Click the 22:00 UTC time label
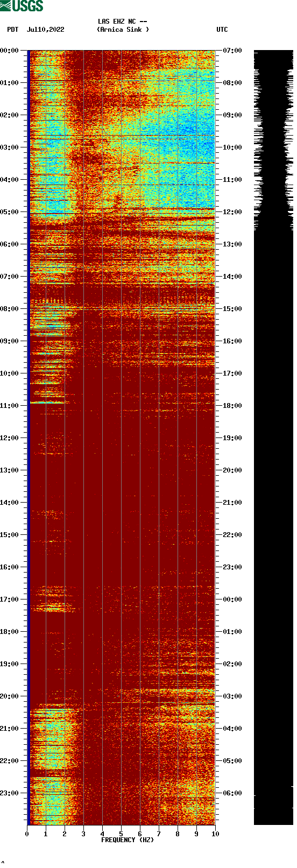Viewport: 297px width, 868px height. [232, 535]
